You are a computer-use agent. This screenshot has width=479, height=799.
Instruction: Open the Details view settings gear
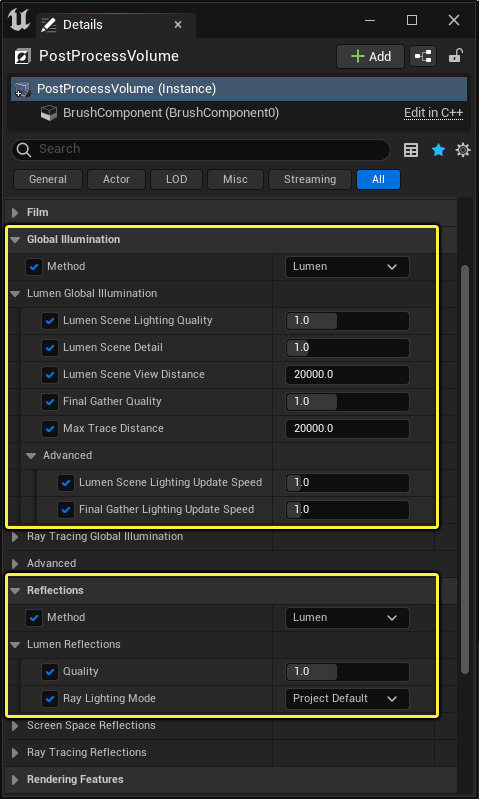point(463,150)
